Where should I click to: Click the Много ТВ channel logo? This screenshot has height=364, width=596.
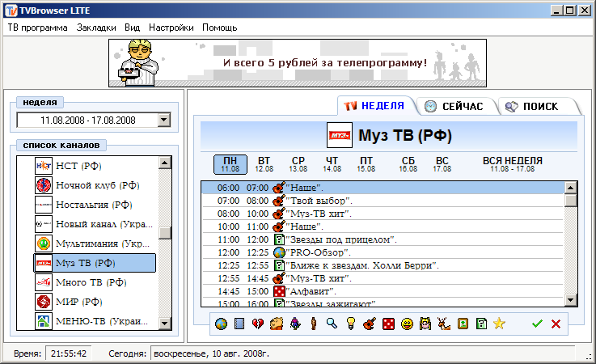pyautogui.click(x=44, y=282)
